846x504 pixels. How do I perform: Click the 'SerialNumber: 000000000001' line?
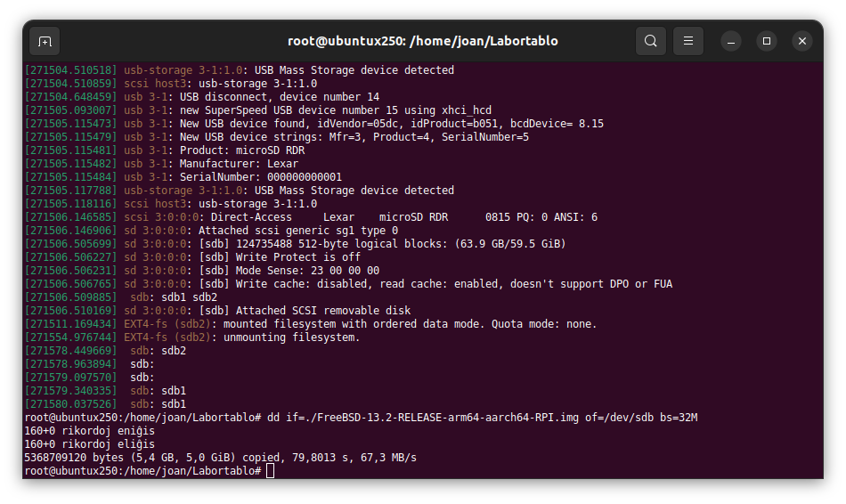[183, 177]
